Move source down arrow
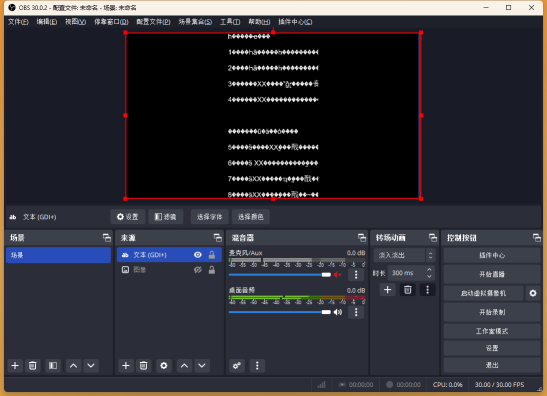 point(202,366)
